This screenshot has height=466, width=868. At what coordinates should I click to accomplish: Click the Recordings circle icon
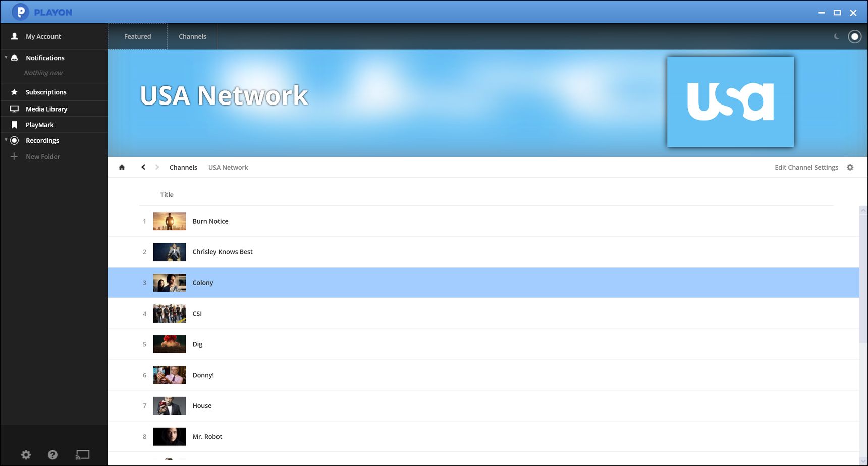(14, 140)
